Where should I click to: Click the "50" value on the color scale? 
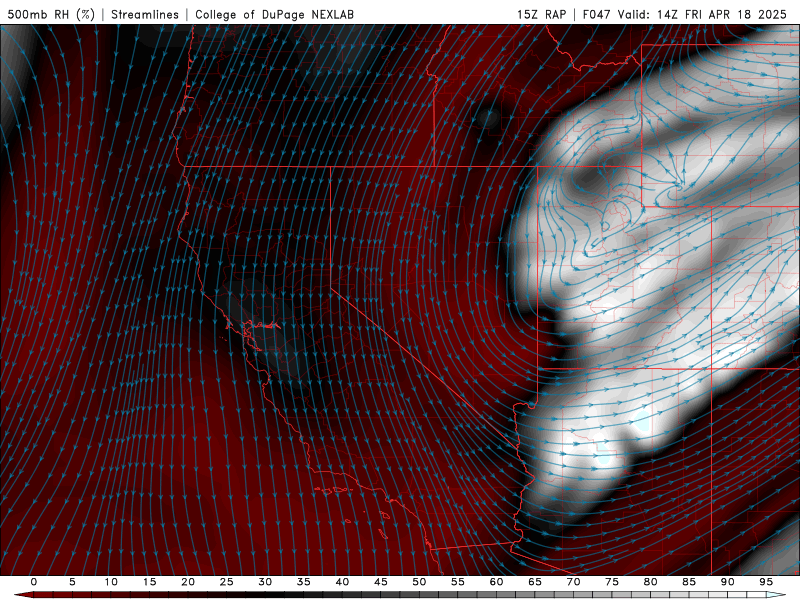(x=419, y=582)
